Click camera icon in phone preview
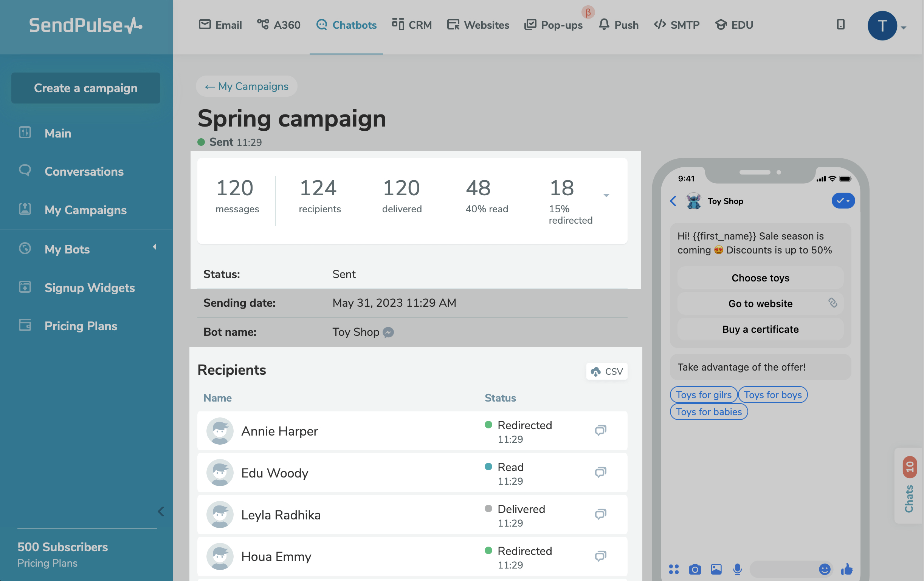924x581 pixels. tap(695, 569)
